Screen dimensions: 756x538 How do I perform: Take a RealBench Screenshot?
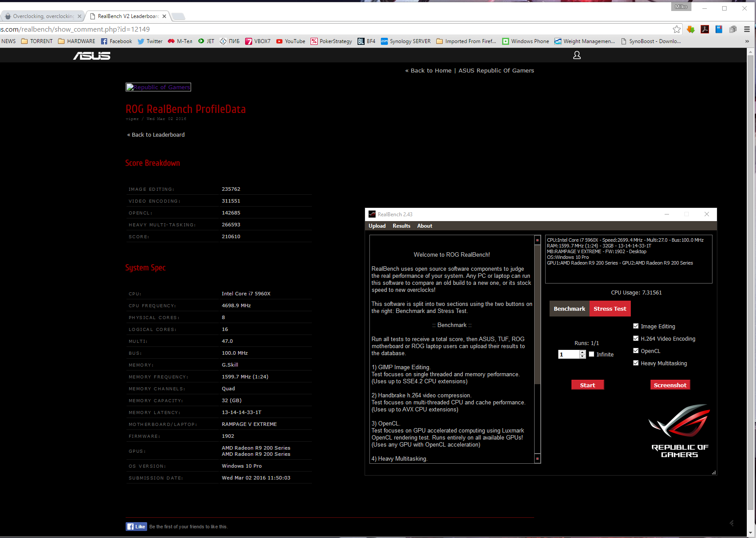coord(670,385)
